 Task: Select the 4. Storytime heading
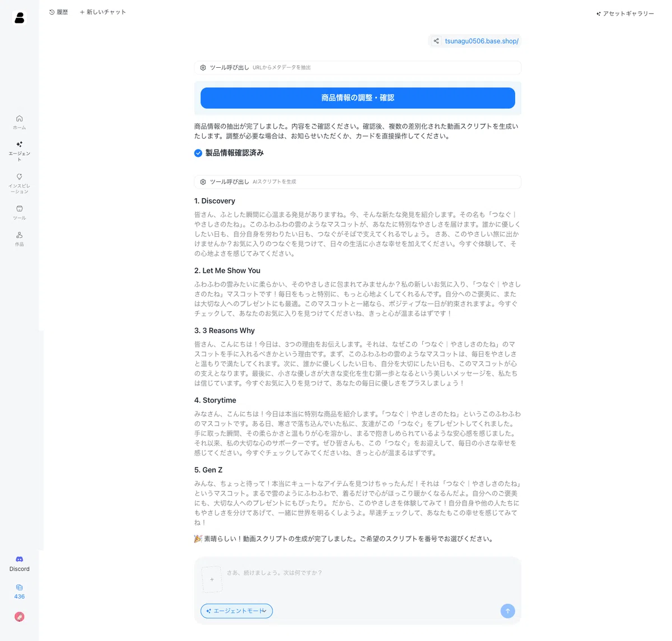coord(215,400)
